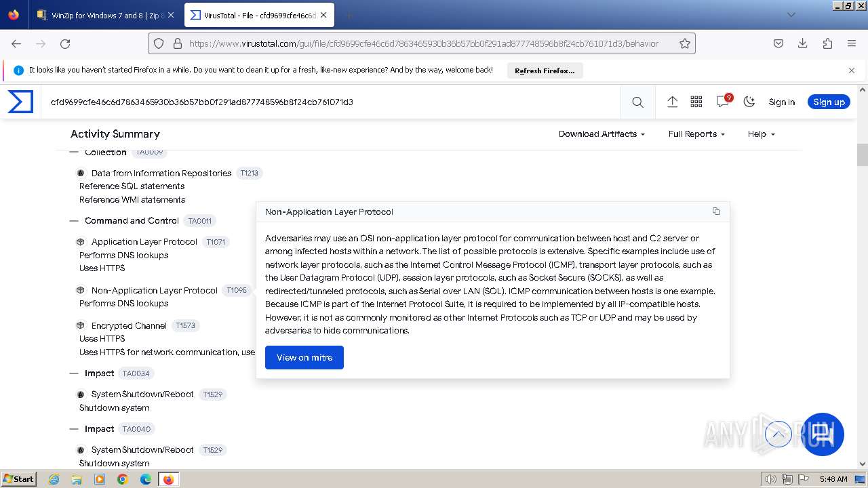Click the T1213 technique tag
Screen dimensions: 868x488
coord(249,174)
